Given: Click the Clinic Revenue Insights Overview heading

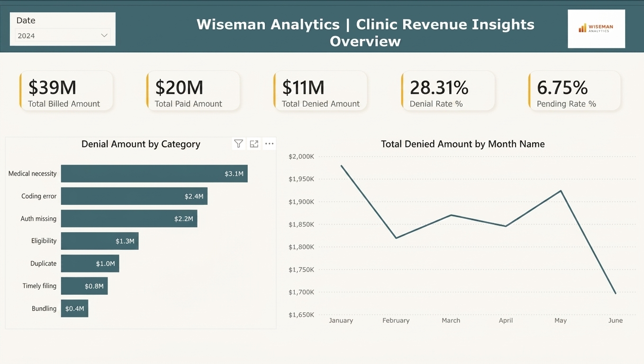Looking at the screenshot, I should 365,33.
